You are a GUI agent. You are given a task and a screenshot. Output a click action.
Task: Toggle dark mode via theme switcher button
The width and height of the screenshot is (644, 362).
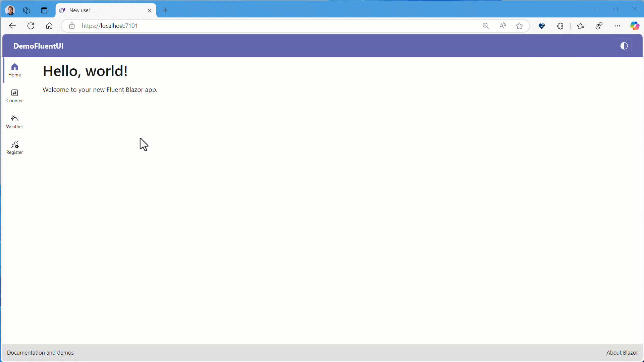[624, 46]
